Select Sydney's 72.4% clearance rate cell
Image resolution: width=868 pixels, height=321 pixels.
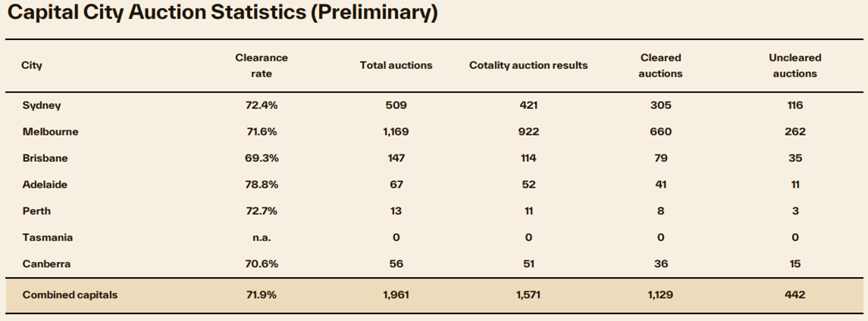(262, 105)
